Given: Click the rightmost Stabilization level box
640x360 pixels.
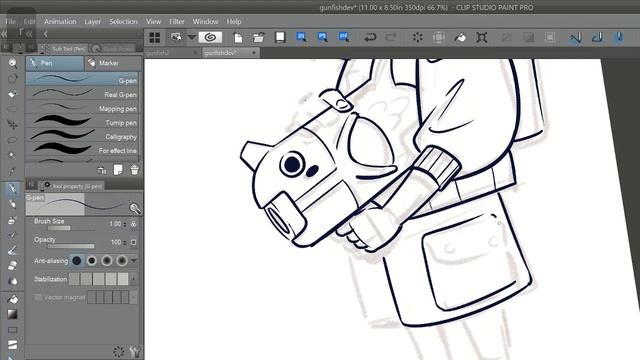Looking at the screenshot, I should point(123,279).
